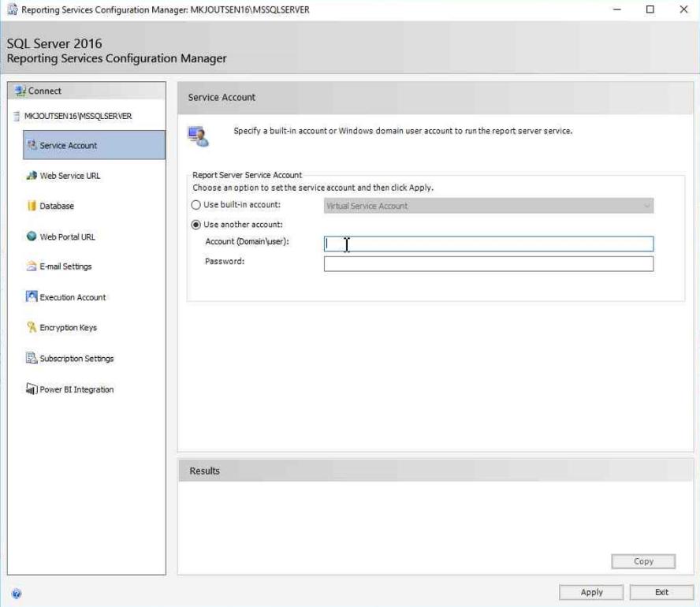Click the Apply button

point(590,592)
